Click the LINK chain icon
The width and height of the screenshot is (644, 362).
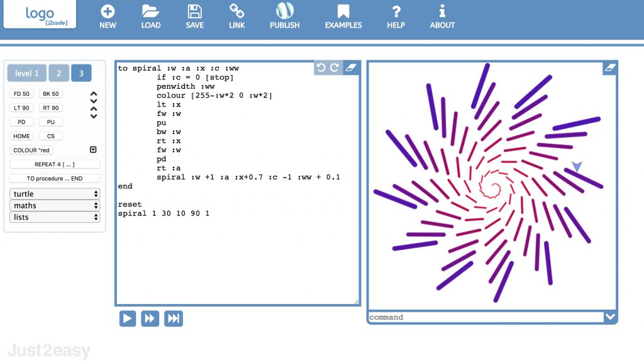pos(236,11)
